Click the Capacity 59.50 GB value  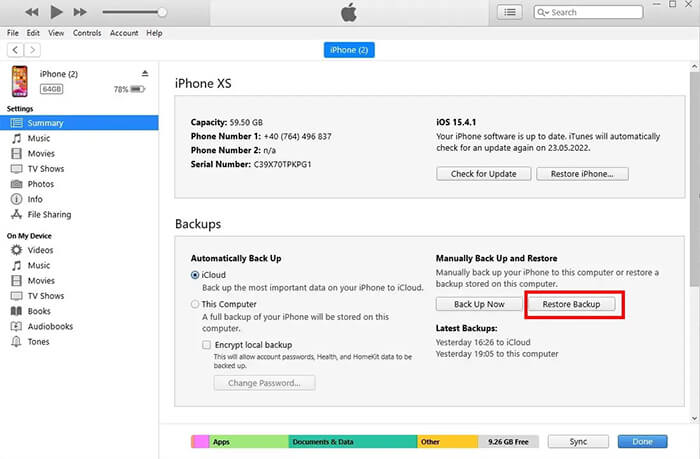coord(246,122)
